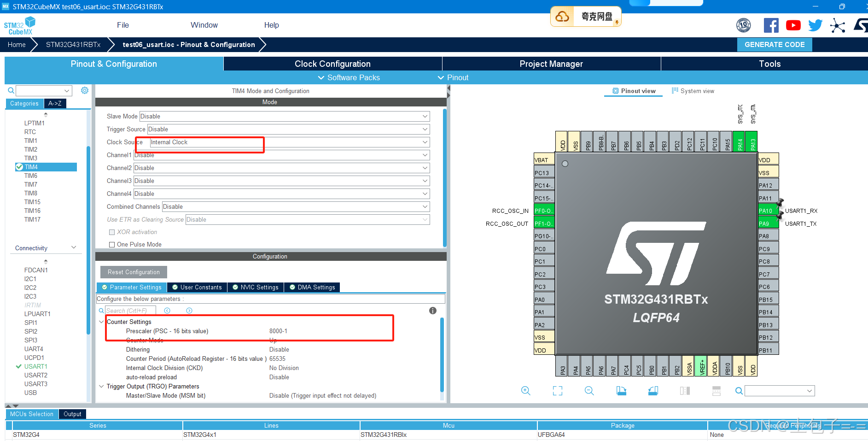Click the PA14 pin on chip
Image resolution: width=868 pixels, height=441 pixels.
point(738,141)
